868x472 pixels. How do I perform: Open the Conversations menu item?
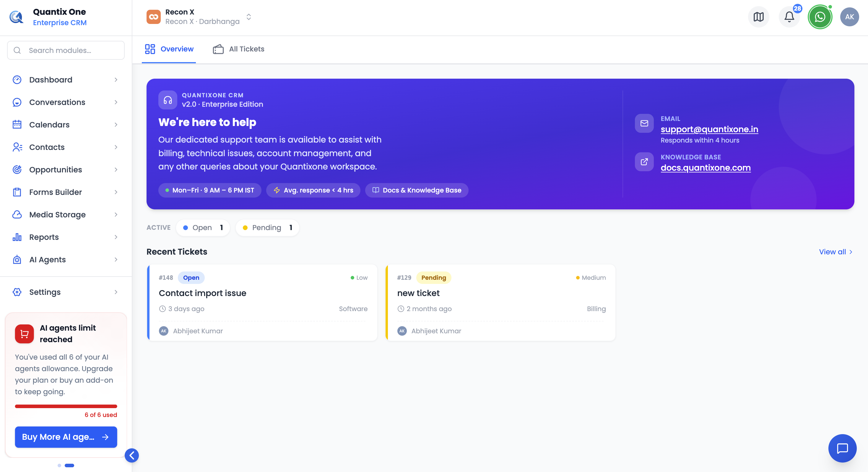[x=66, y=102]
